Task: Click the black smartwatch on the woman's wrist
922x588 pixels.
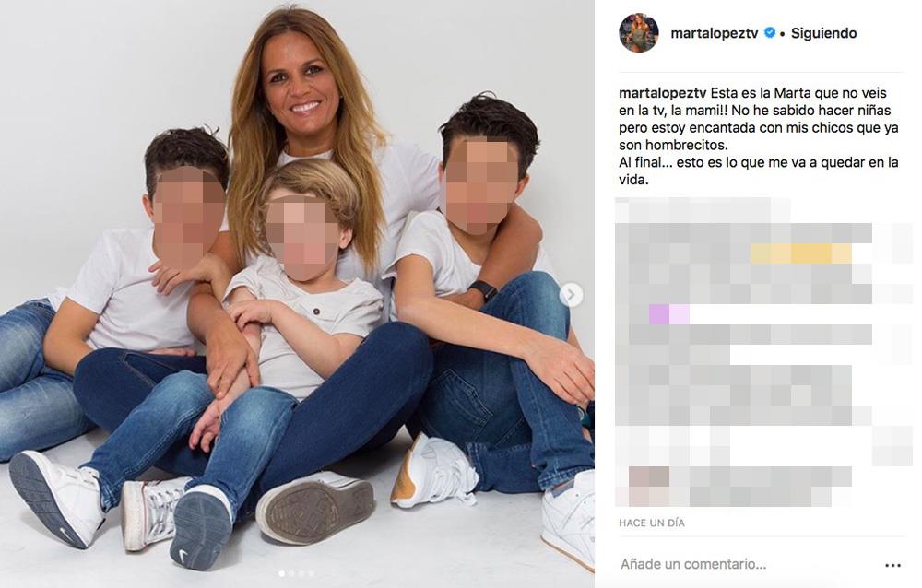Action: pyautogui.click(x=483, y=291)
